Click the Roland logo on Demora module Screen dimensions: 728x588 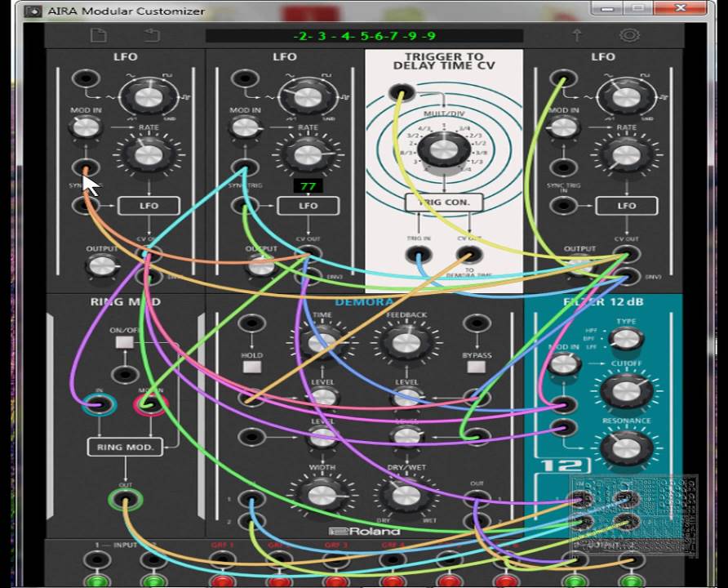[364, 531]
